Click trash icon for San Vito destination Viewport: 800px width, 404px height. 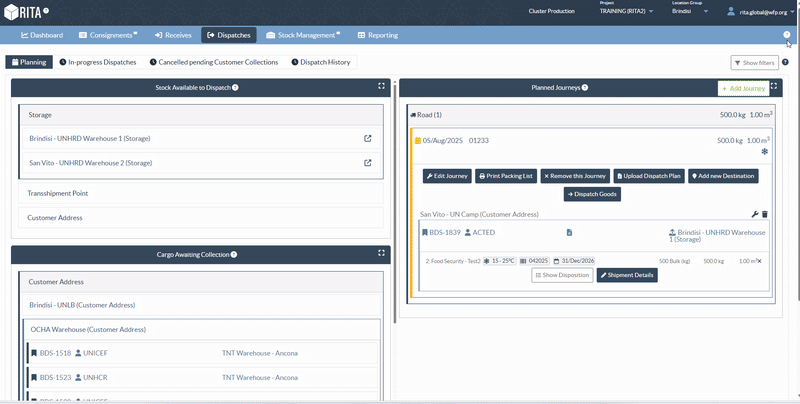(x=765, y=214)
